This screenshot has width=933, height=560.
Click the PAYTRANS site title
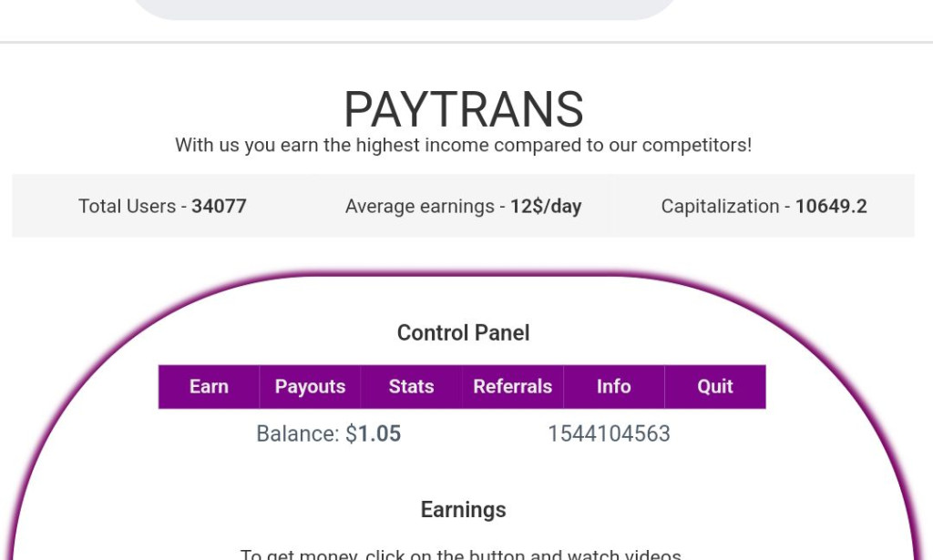pyautogui.click(x=463, y=108)
